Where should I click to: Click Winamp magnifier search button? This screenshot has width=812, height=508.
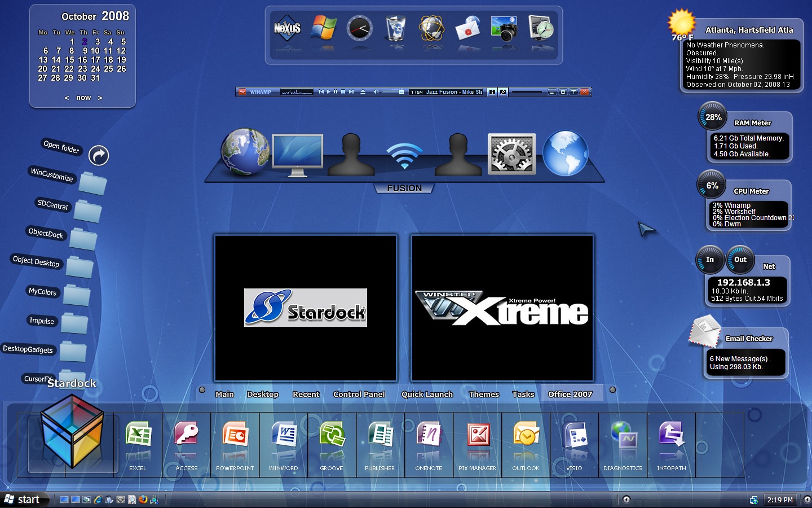coord(503,91)
